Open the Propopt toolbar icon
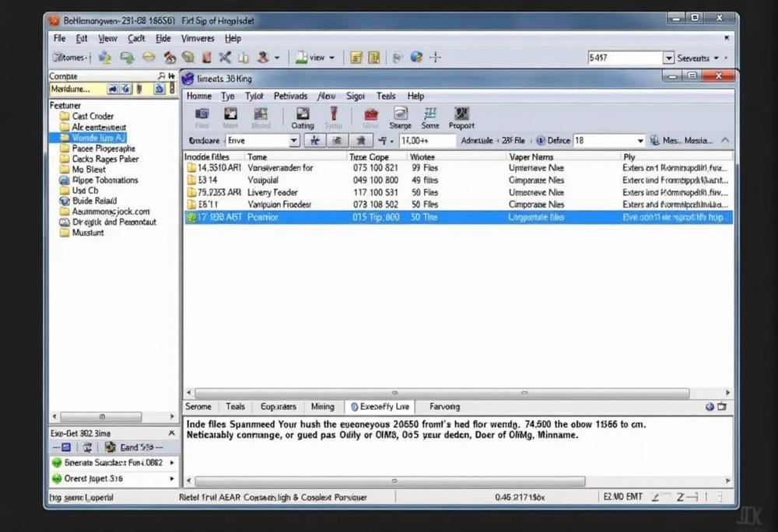This screenshot has width=778, height=532. click(461, 114)
